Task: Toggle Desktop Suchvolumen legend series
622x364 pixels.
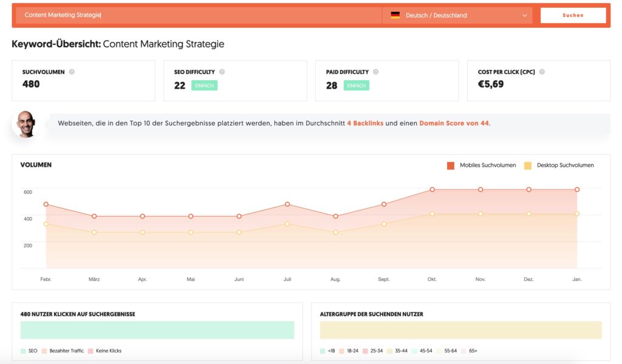Action: (x=528, y=166)
